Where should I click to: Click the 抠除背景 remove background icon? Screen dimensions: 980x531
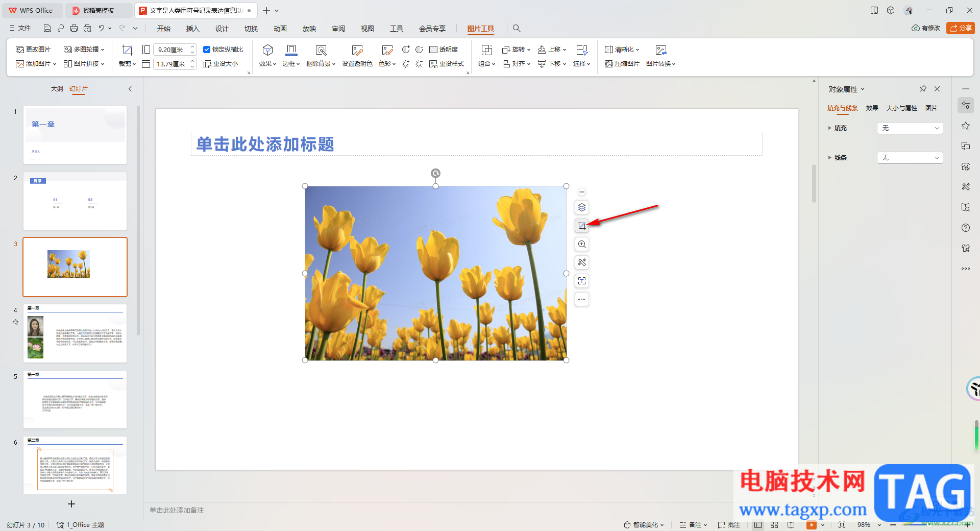click(x=321, y=50)
